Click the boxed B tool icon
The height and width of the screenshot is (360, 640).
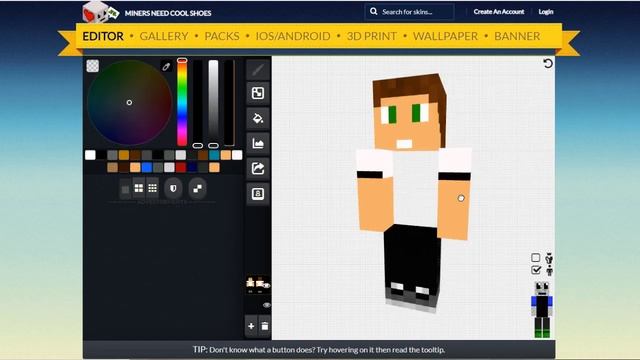coord(258,193)
